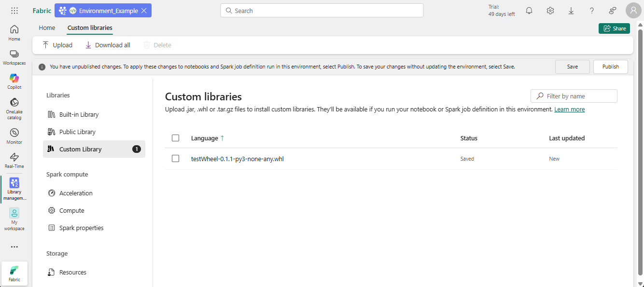Toggle the select-all checkbox in table header
This screenshot has height=287, width=644.
(x=175, y=138)
